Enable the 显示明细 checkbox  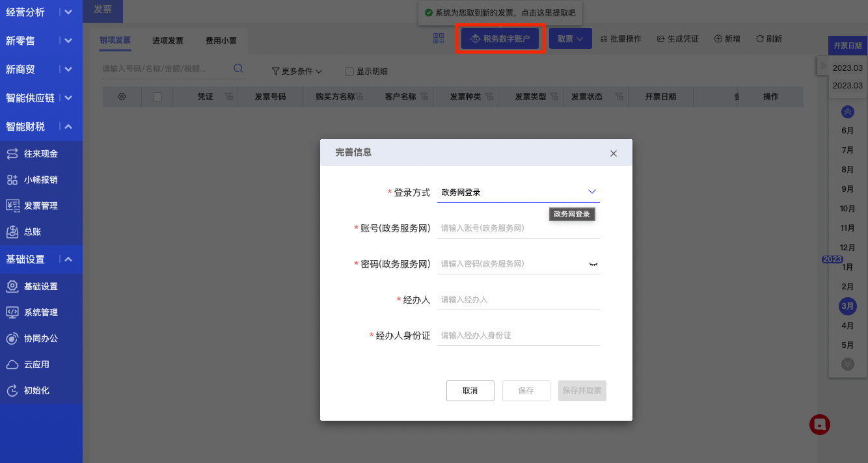coord(349,72)
